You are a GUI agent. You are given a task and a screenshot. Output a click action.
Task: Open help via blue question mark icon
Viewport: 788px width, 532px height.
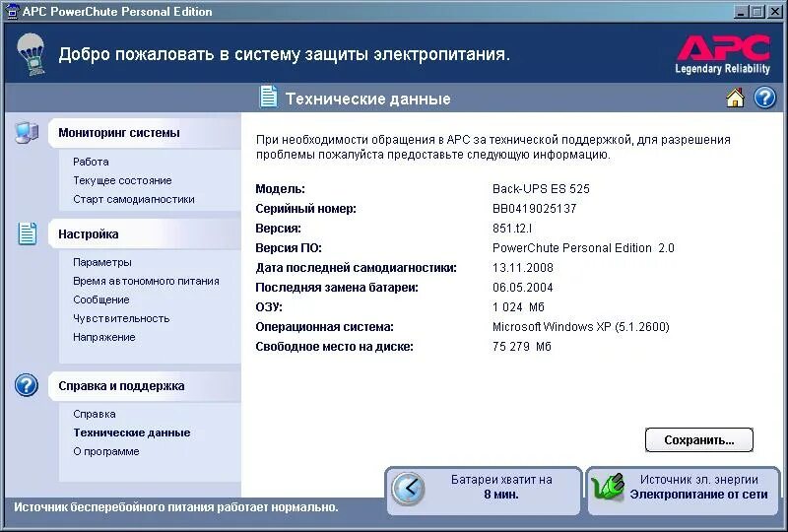[765, 98]
